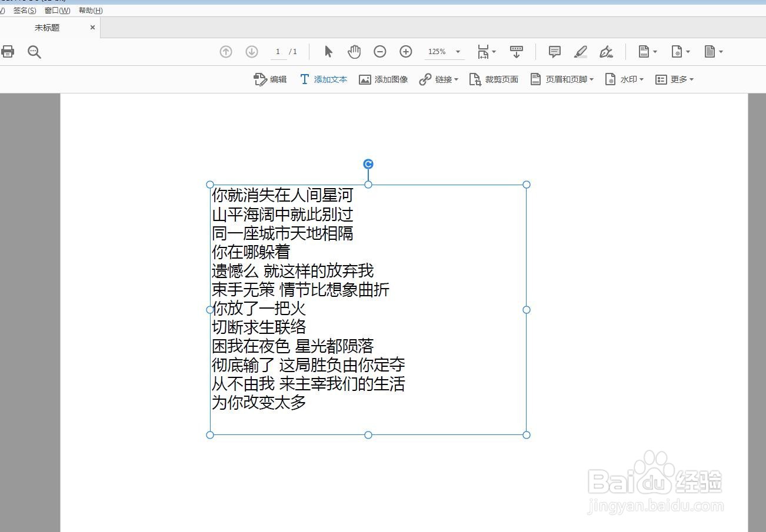Click the scrolling mode keyboard-arrow icon

click(x=517, y=52)
